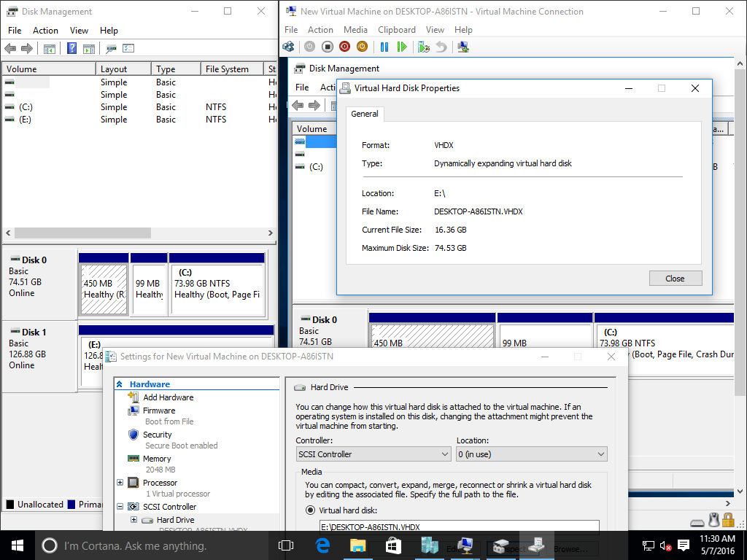747x560 pixels.
Task: Click the Back arrow in host Disk Management toolbar
Action: click(10, 48)
